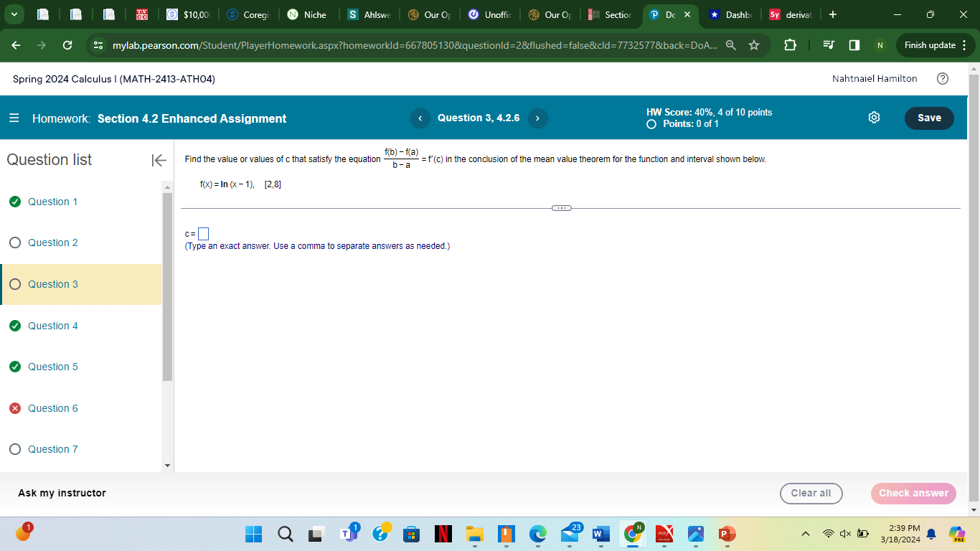Click the Clear all button
This screenshot has width=980, height=551.
point(811,494)
